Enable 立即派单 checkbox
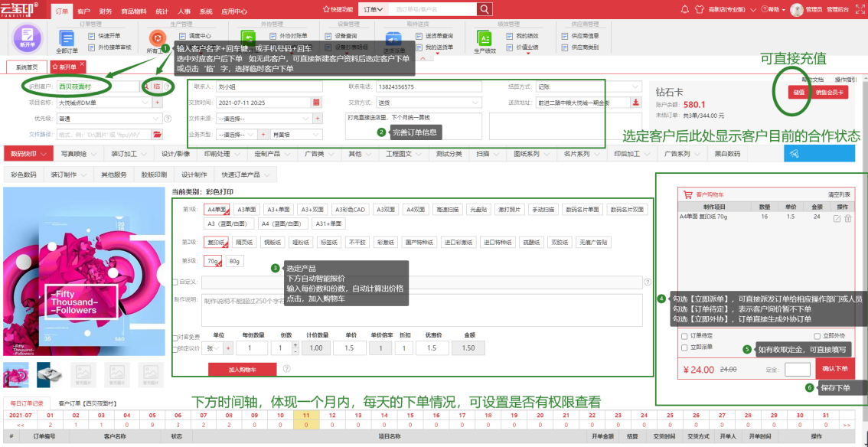The image size is (868, 447). pos(685,347)
